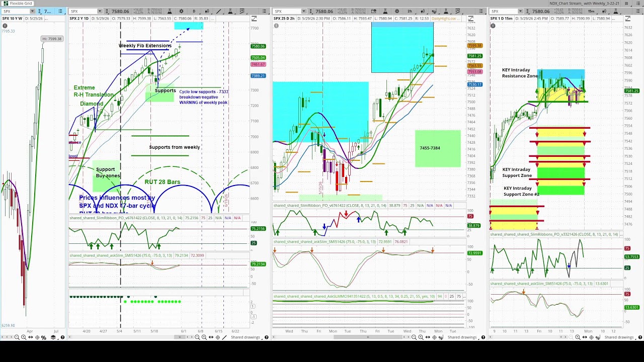Click NDX_Chart Stream_ with Weekly_3-22-21 grid name

585,4
